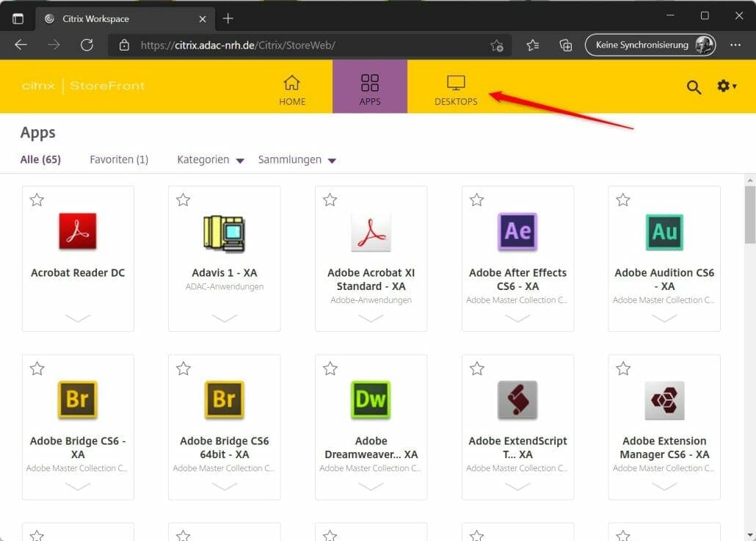Expand the Kategorien dropdown

point(210,159)
